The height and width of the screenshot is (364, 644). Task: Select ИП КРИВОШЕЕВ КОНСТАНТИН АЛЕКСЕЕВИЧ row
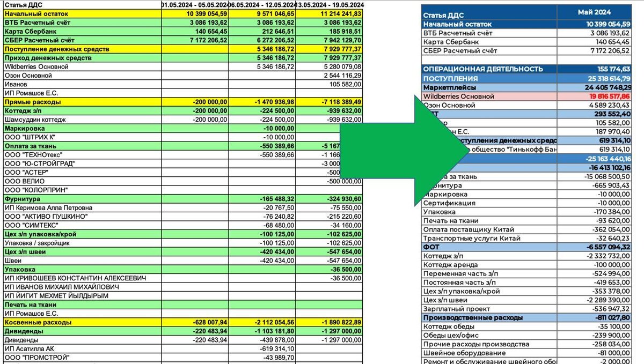click(x=75, y=278)
